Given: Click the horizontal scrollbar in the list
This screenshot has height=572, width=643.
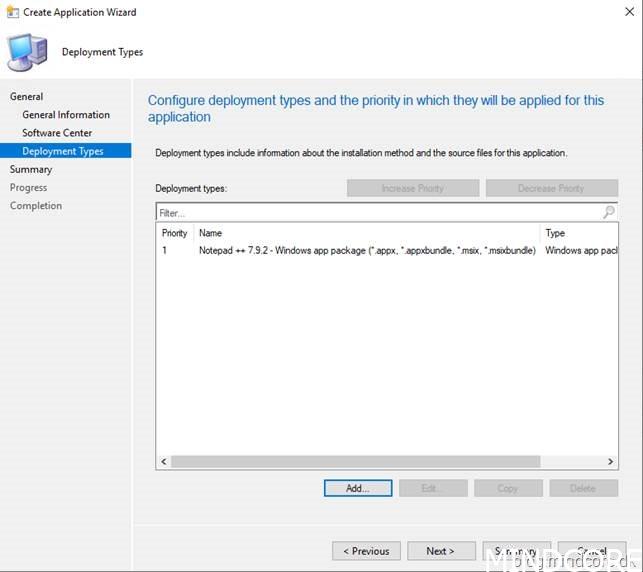Looking at the screenshot, I should 355,462.
